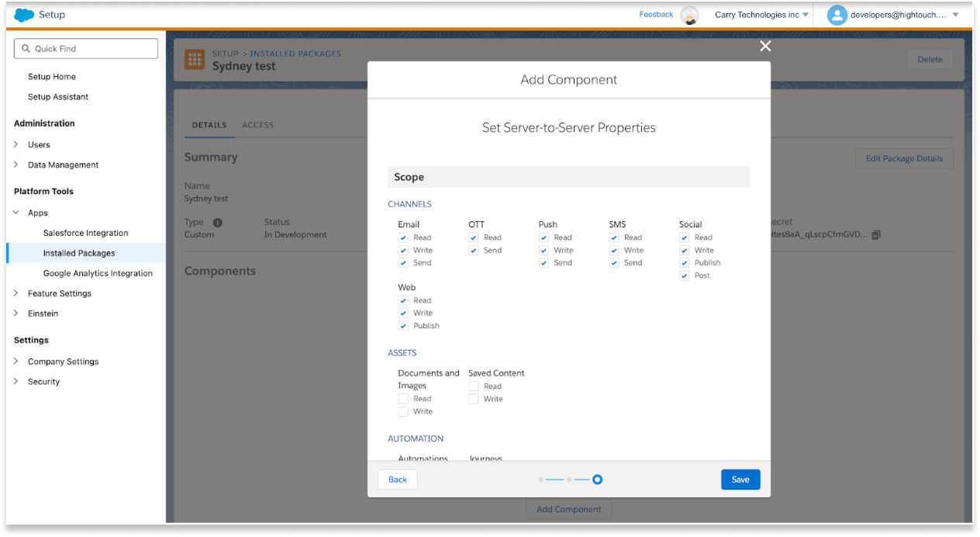The image size is (980, 537).
Task: Enable Read for Documents and Images
Action: (403, 397)
